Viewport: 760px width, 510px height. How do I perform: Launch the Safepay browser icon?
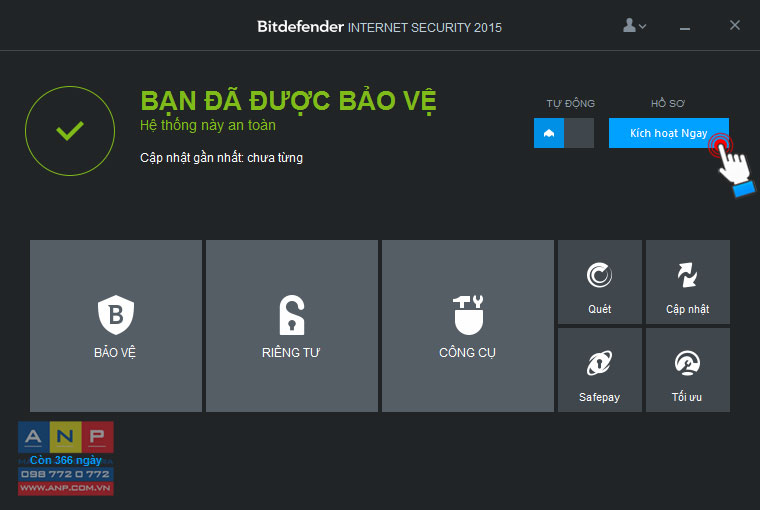click(600, 363)
